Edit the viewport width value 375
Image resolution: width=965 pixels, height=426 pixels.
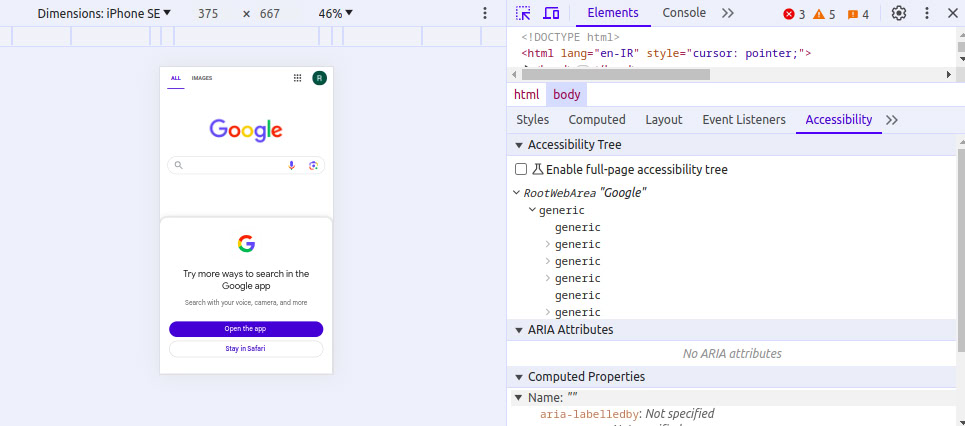pyautogui.click(x=208, y=14)
